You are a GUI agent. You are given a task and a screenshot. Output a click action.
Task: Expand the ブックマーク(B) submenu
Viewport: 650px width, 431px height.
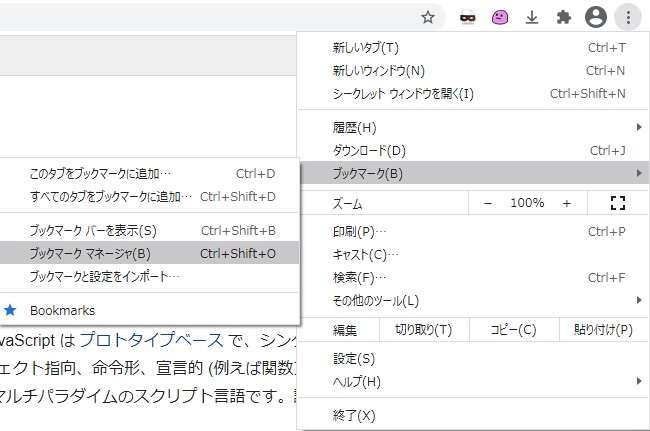[x=473, y=173]
